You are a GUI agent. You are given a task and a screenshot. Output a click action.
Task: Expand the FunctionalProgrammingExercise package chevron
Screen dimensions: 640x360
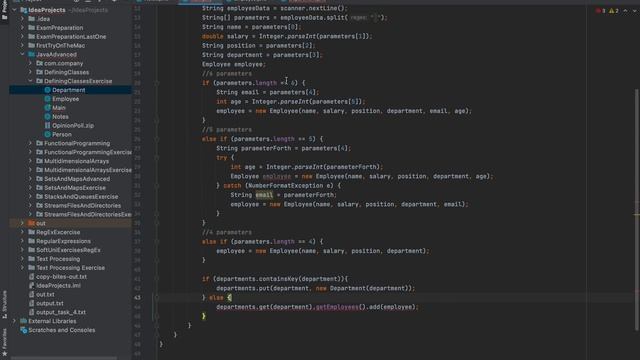30,152
